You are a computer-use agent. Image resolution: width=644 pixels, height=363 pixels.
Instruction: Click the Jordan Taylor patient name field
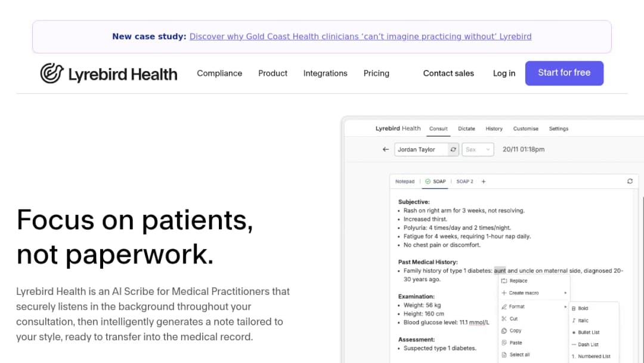(x=422, y=150)
